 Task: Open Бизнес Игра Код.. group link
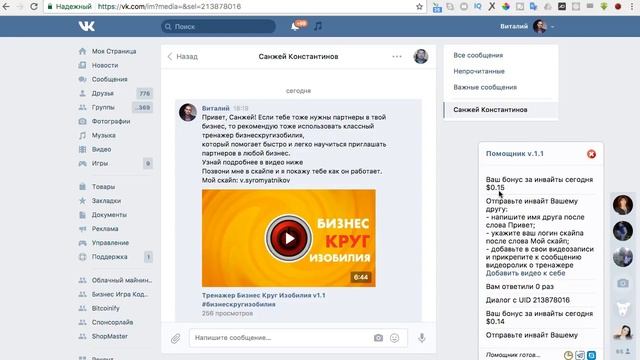120,294
